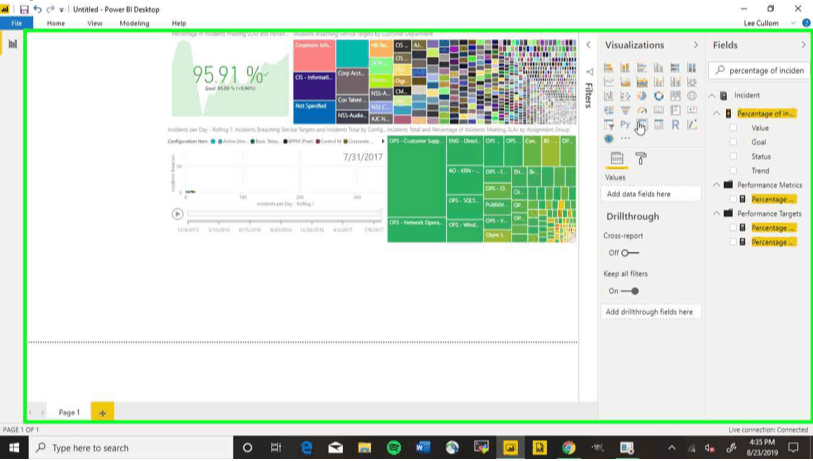Select the Treemap visualization icon
The image size is (813, 461).
tap(675, 96)
